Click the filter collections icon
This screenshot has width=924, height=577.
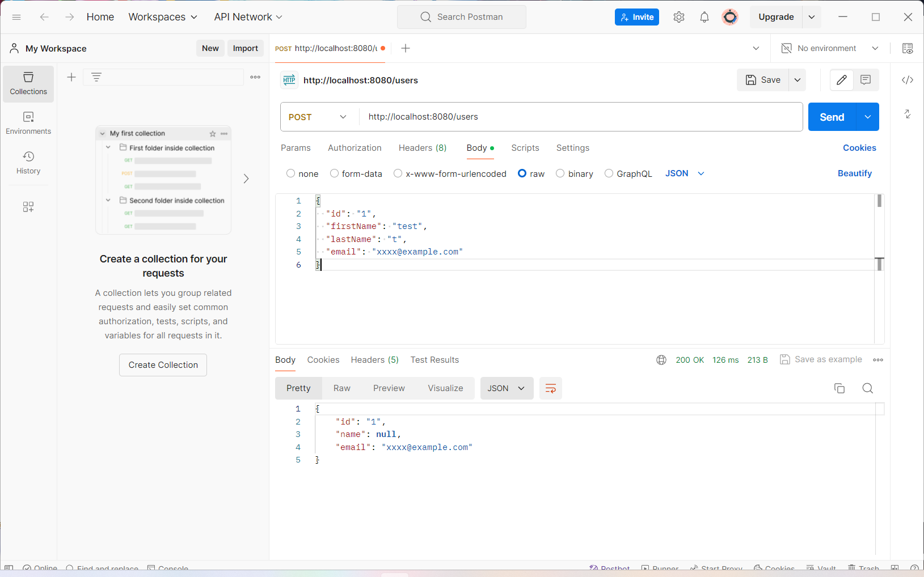coord(96,77)
